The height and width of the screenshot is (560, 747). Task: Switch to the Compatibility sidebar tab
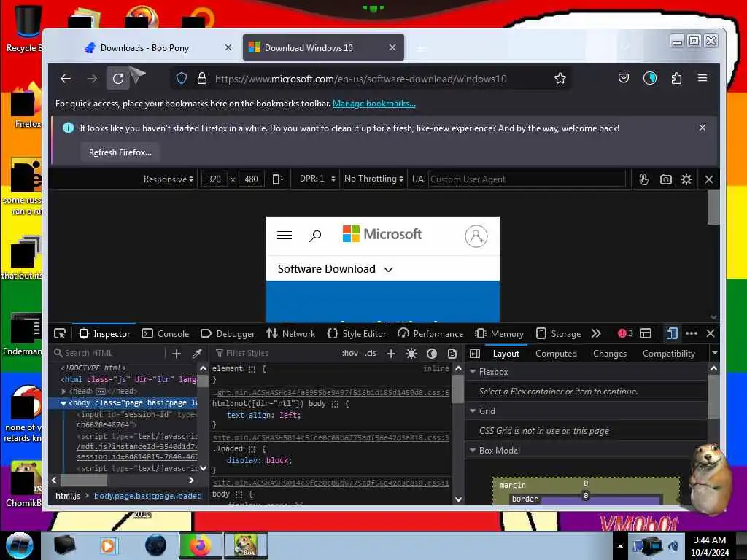click(668, 354)
